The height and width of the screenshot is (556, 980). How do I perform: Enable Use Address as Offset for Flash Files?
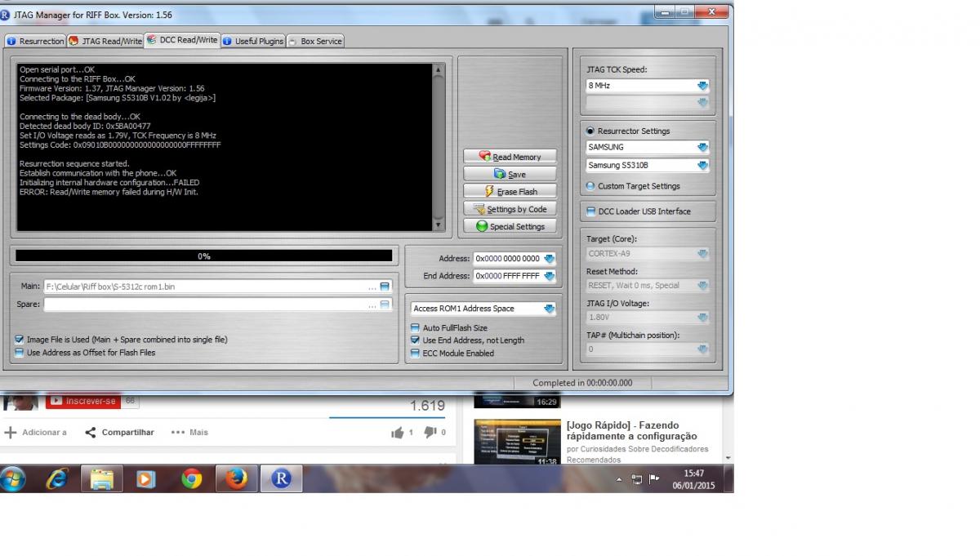(x=19, y=353)
